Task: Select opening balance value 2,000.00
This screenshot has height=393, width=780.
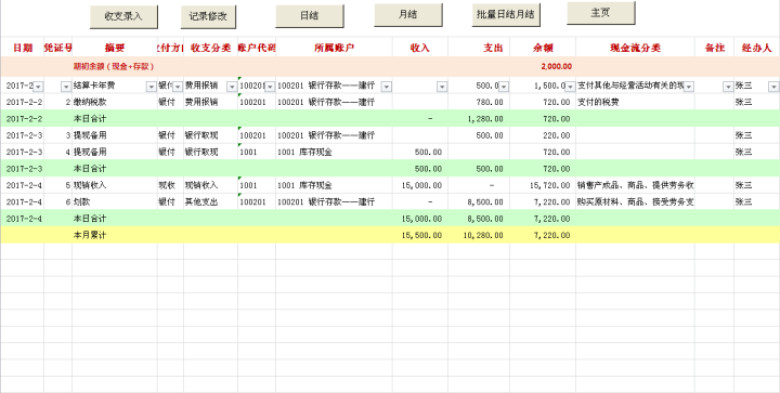Action: (556, 66)
